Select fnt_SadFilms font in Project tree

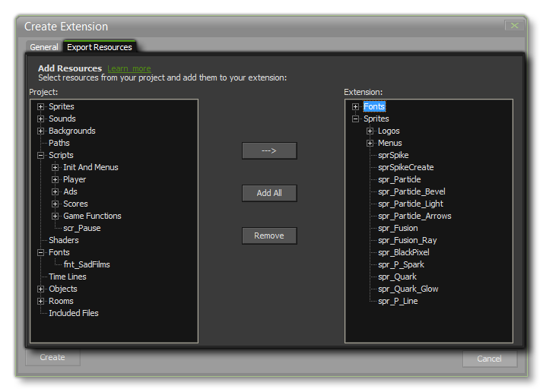[x=87, y=264]
